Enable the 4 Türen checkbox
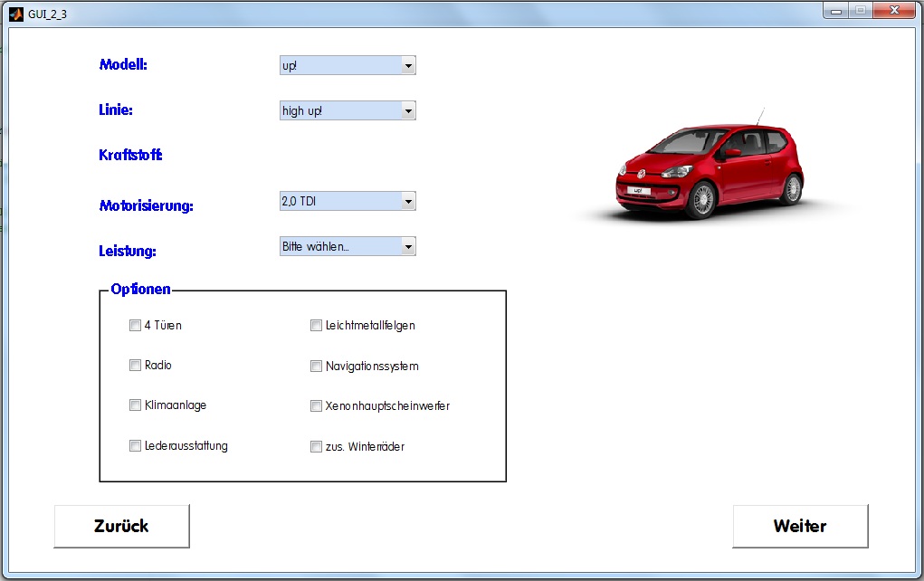This screenshot has width=924, height=581. coord(136,326)
